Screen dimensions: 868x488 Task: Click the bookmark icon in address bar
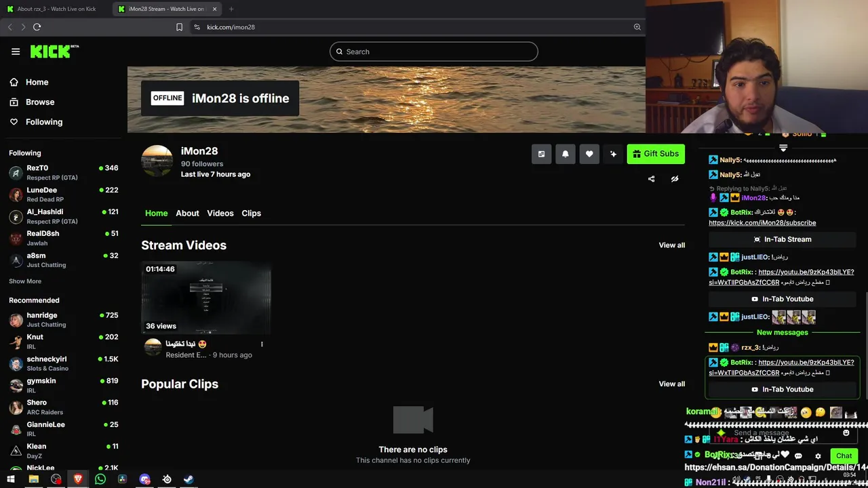click(x=179, y=27)
